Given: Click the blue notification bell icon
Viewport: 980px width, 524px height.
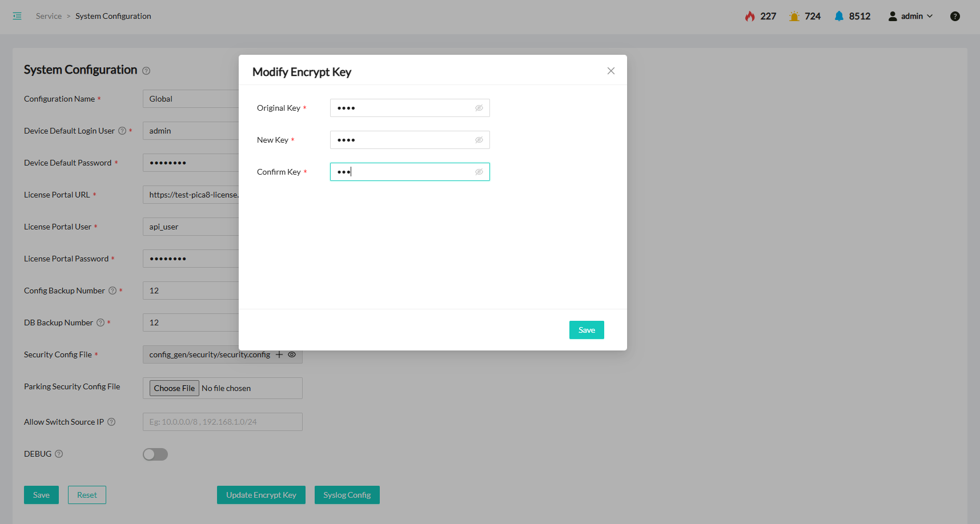Looking at the screenshot, I should [x=838, y=16].
